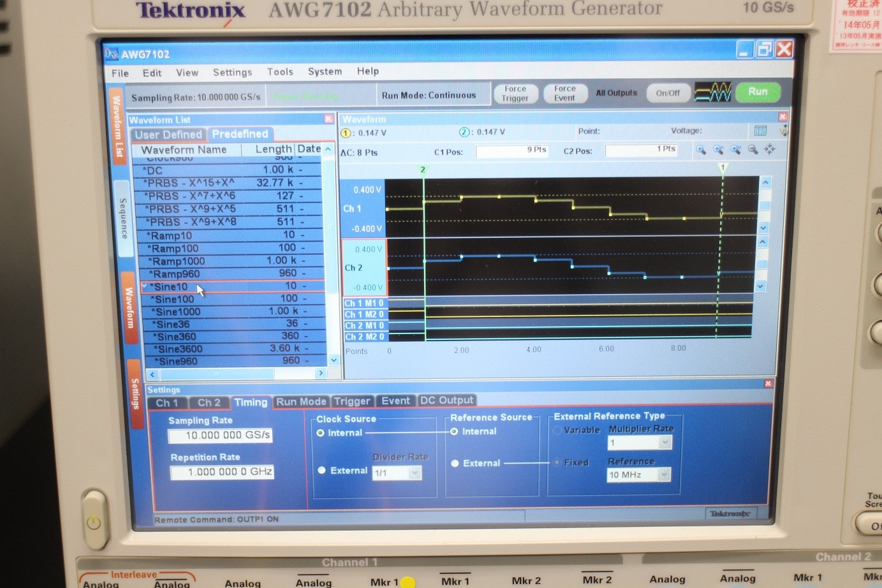Switch to the DC Output tab
Image resolution: width=882 pixels, height=588 pixels.
[446, 400]
